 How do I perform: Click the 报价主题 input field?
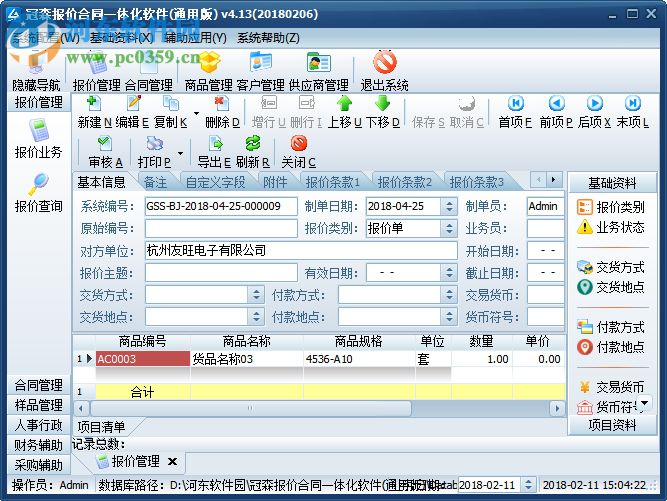(221, 273)
